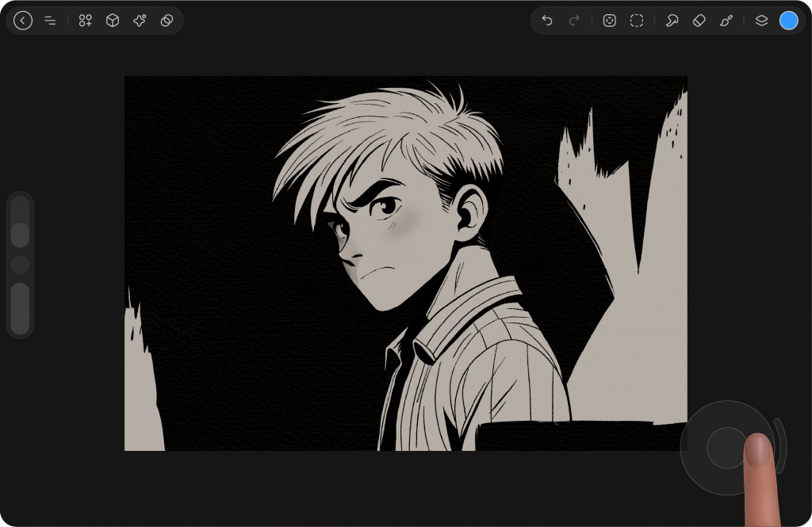The width and height of the screenshot is (812, 527).
Task: Click the lower sidebar slider
Action: click(21, 309)
